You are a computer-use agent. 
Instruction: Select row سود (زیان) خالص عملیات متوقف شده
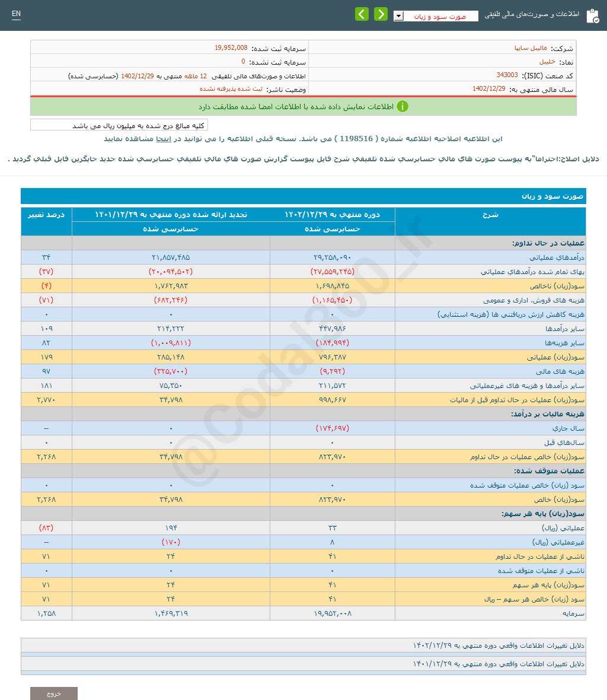527,485
